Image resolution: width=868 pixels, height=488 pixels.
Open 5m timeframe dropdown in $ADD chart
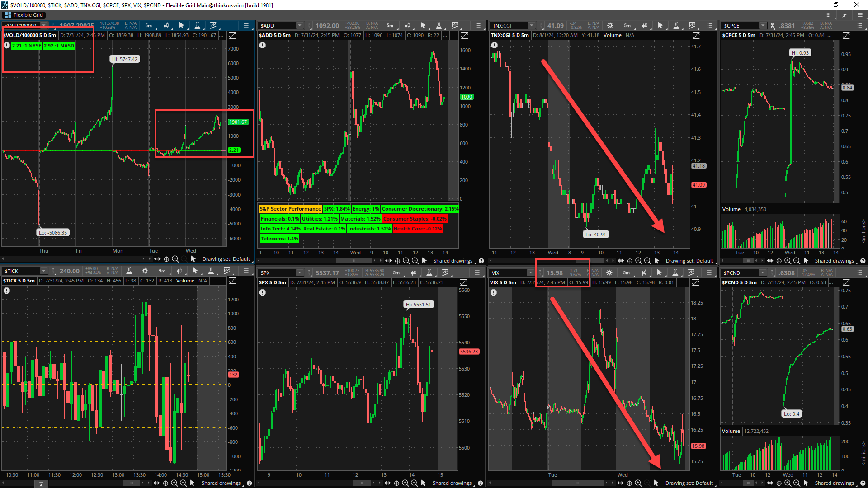[390, 26]
